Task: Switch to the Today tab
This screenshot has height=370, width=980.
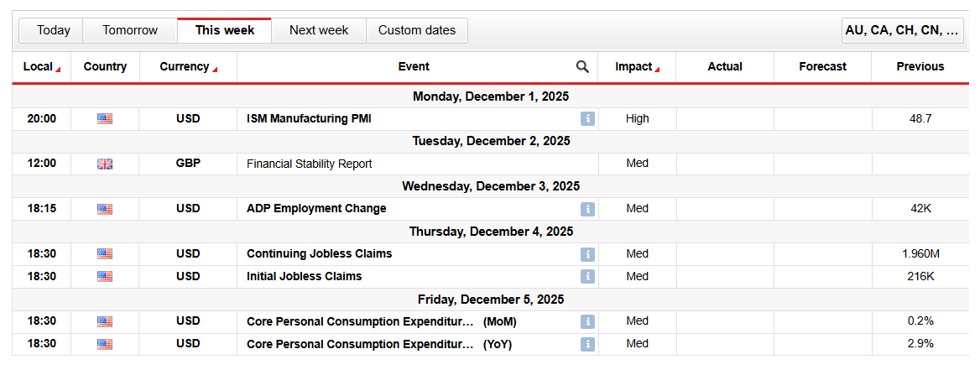Action: (54, 30)
